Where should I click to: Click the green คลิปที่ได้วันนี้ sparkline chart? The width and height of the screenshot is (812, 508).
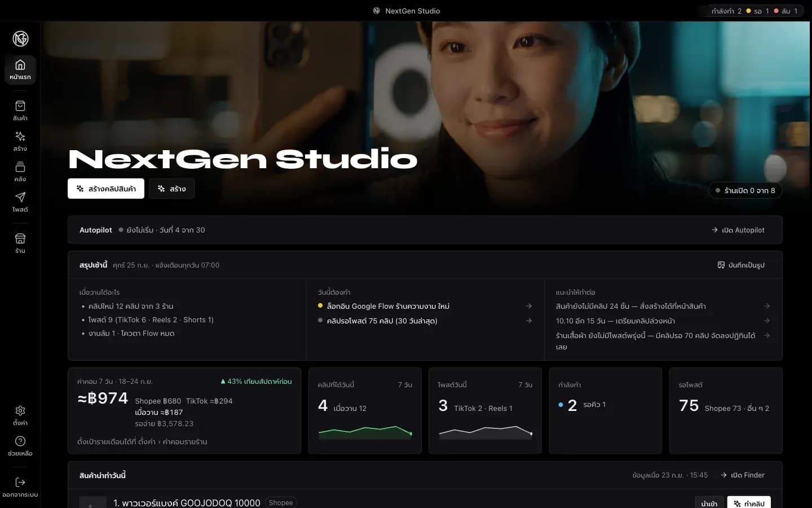tap(365, 432)
